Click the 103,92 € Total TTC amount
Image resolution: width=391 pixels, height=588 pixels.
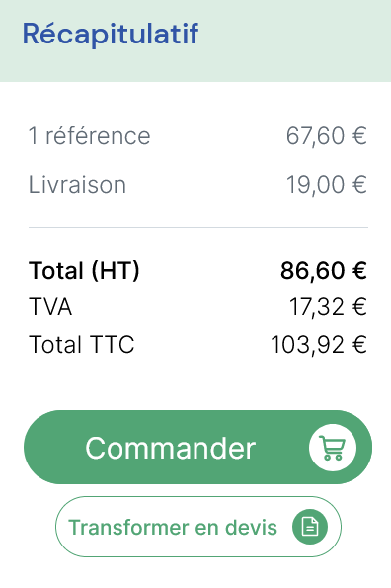click(319, 344)
